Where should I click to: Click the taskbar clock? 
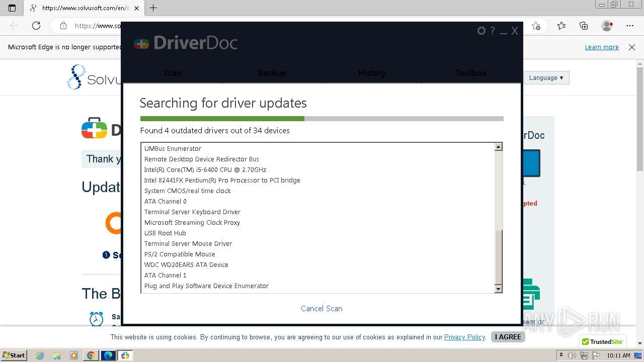618,355
